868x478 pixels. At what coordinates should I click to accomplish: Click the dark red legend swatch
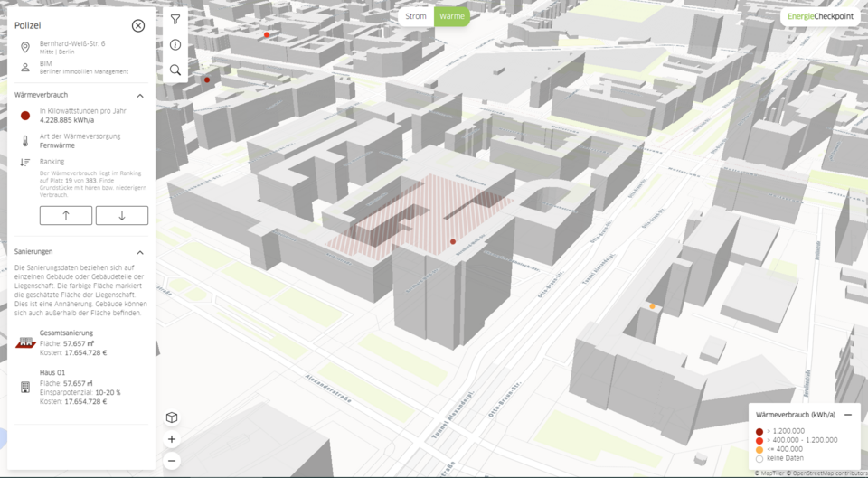759,432
